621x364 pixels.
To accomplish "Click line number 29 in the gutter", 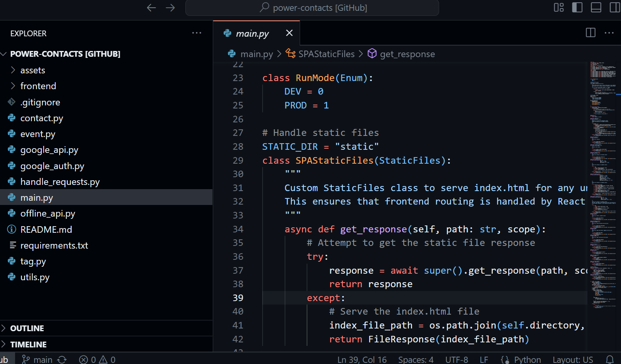I will point(238,161).
